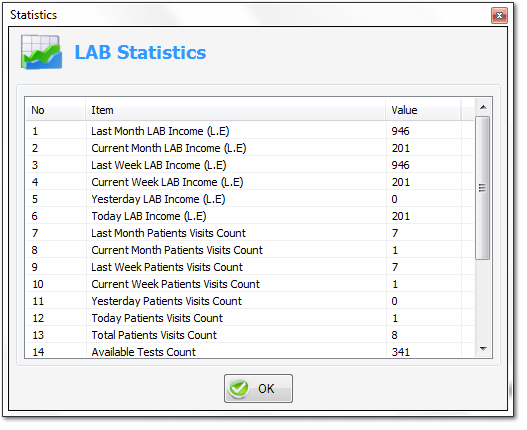Screen dimensions: 527x430
Task: Click the LAB Statistics chart icon
Action: point(42,53)
